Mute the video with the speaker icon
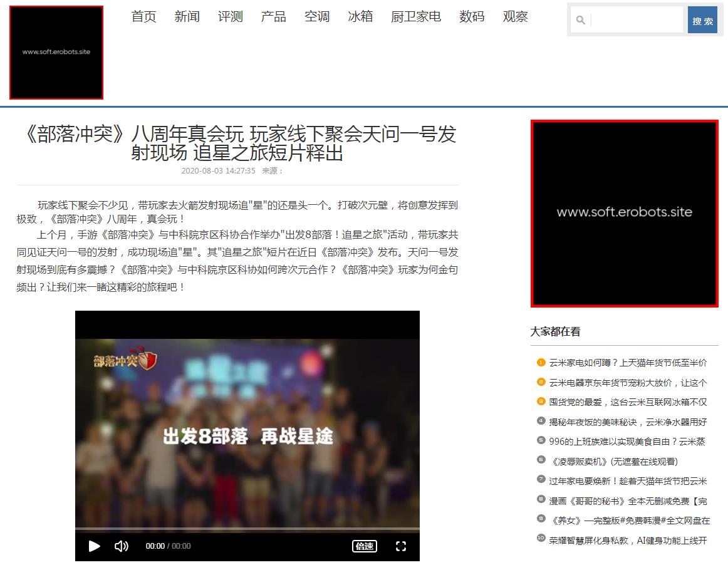 [121, 546]
